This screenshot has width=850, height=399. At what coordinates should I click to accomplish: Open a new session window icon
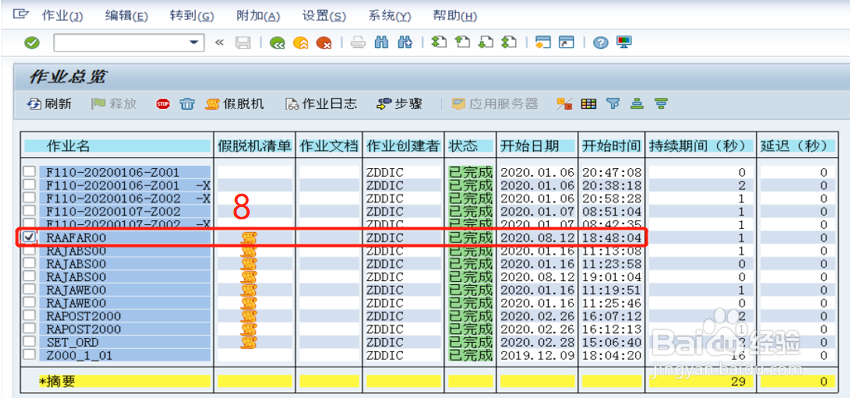[543, 43]
